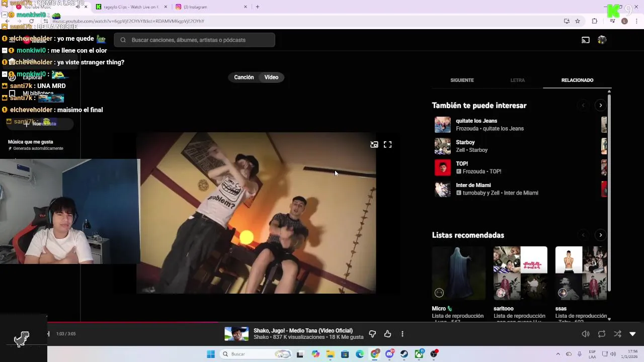Open Steam from taskbar
This screenshot has height=362, width=644.
coord(404,354)
